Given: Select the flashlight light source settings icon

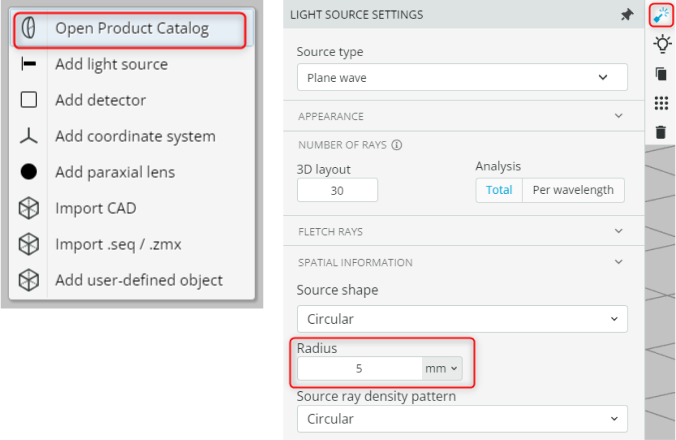Looking at the screenshot, I should click(x=661, y=16).
